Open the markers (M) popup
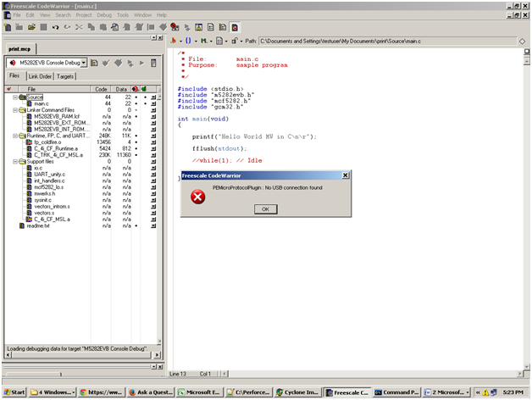 tap(206, 41)
